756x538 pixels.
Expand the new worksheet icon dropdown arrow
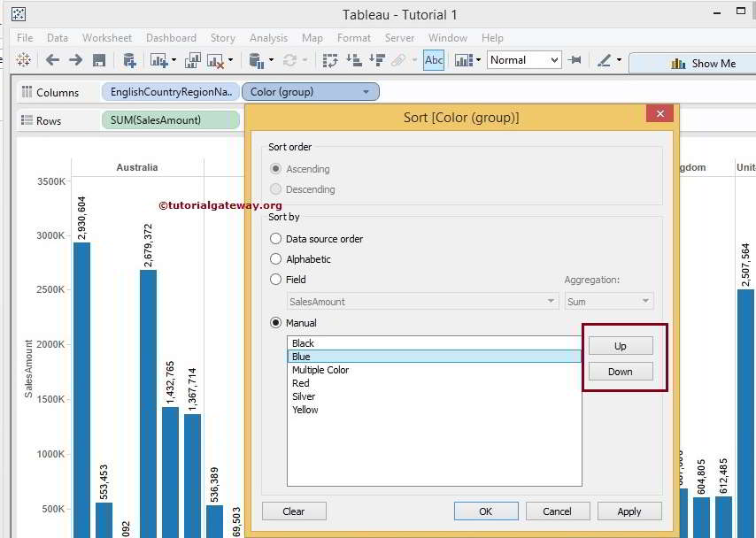pos(174,60)
